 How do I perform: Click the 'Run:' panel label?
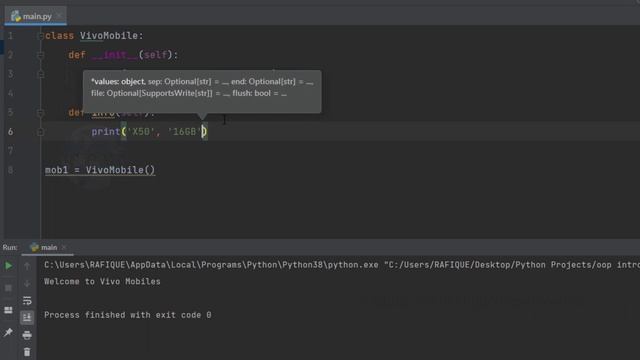10,247
